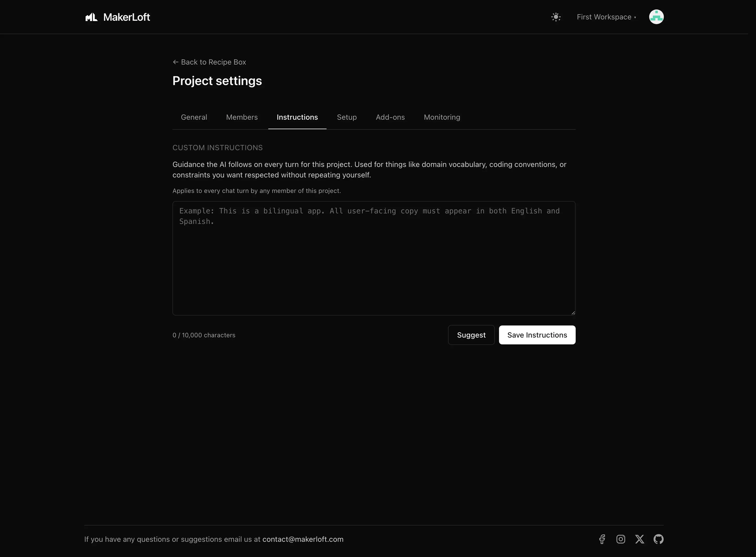Focus the custom instructions text area
The height and width of the screenshot is (557, 756).
374,258
